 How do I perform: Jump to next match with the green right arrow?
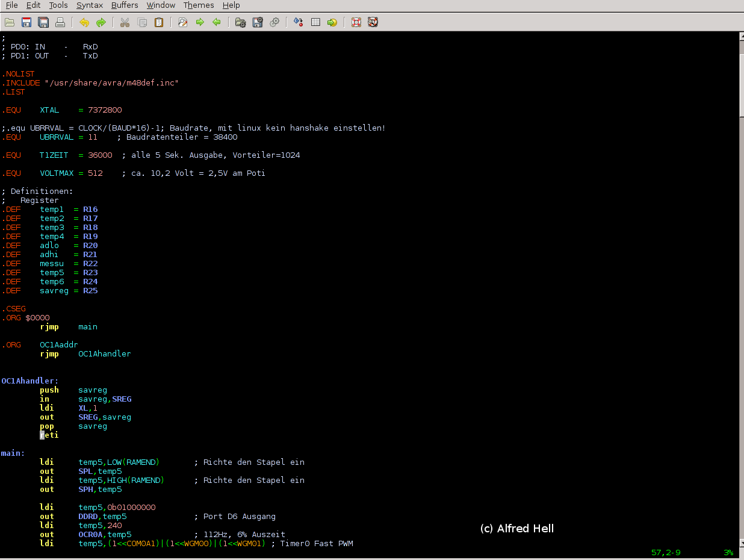coord(199,22)
